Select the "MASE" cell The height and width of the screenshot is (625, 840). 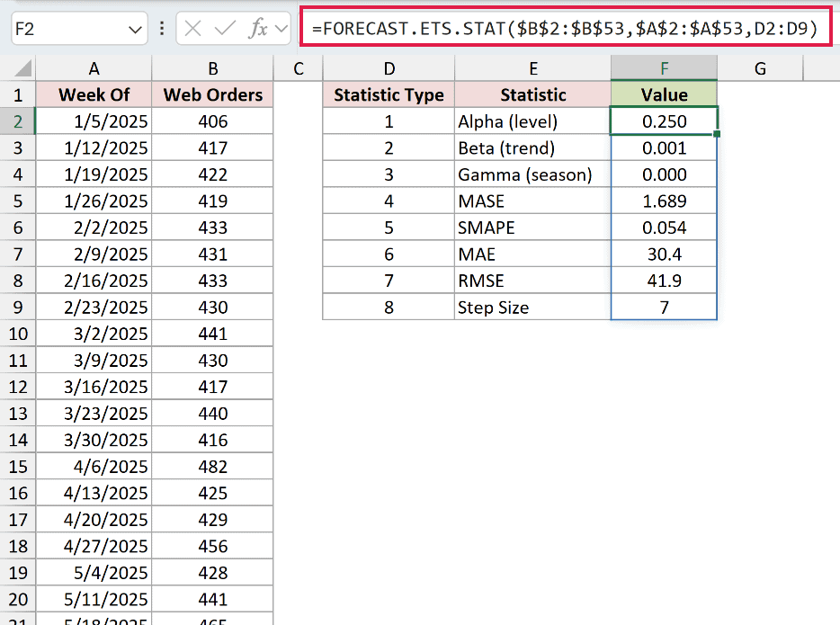[x=533, y=201]
